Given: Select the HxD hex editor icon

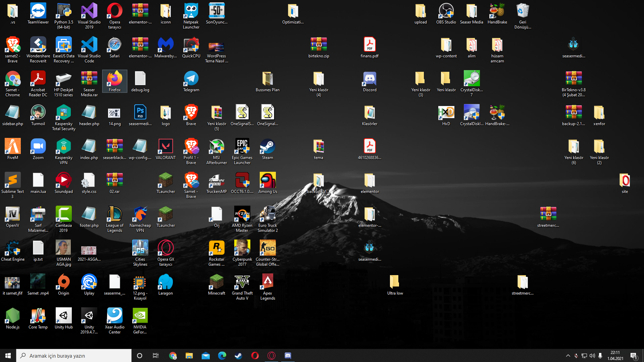Looking at the screenshot, I should pos(446,115).
